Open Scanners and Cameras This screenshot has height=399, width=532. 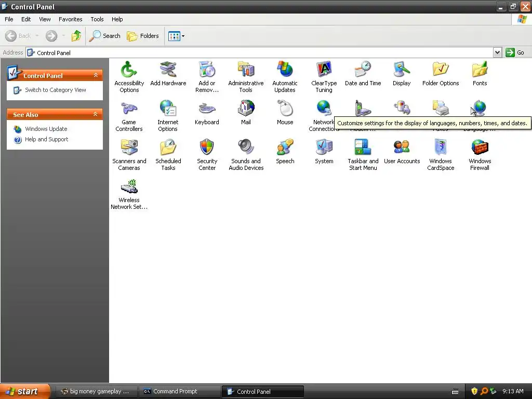point(129,155)
